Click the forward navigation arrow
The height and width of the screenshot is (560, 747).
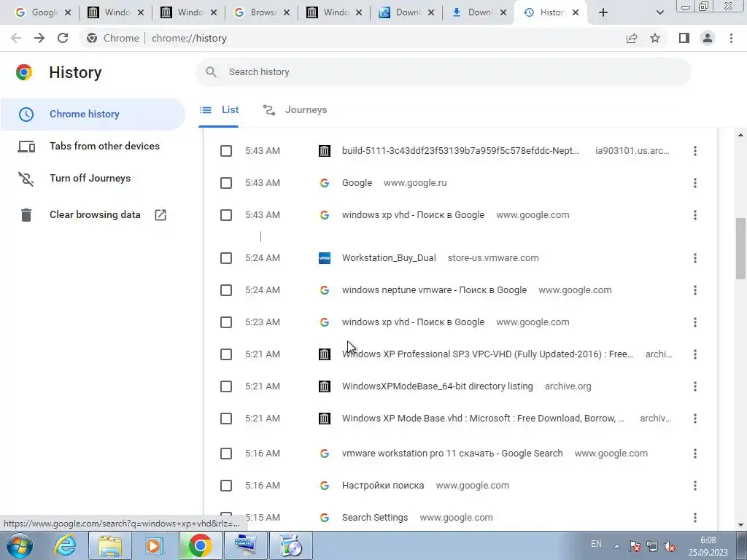pyautogui.click(x=39, y=38)
